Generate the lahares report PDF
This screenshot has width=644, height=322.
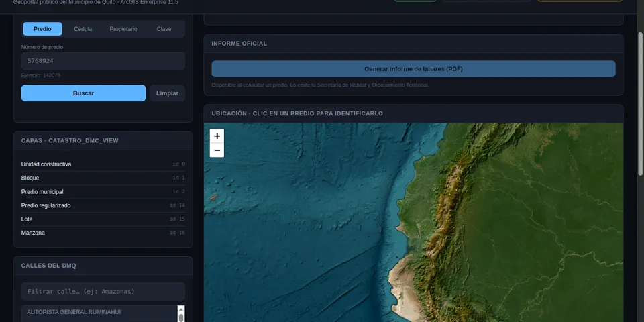(x=413, y=69)
